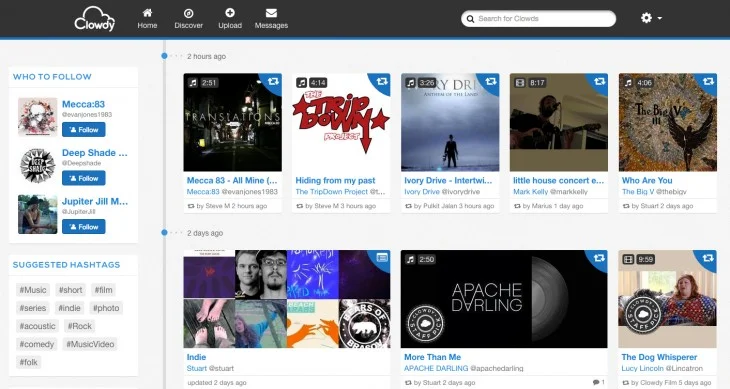Follow Deep Shade
This screenshot has height=389, width=730.
click(x=84, y=178)
